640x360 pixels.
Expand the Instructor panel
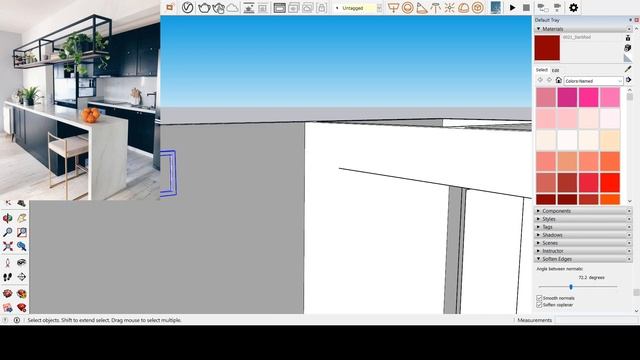click(583, 251)
